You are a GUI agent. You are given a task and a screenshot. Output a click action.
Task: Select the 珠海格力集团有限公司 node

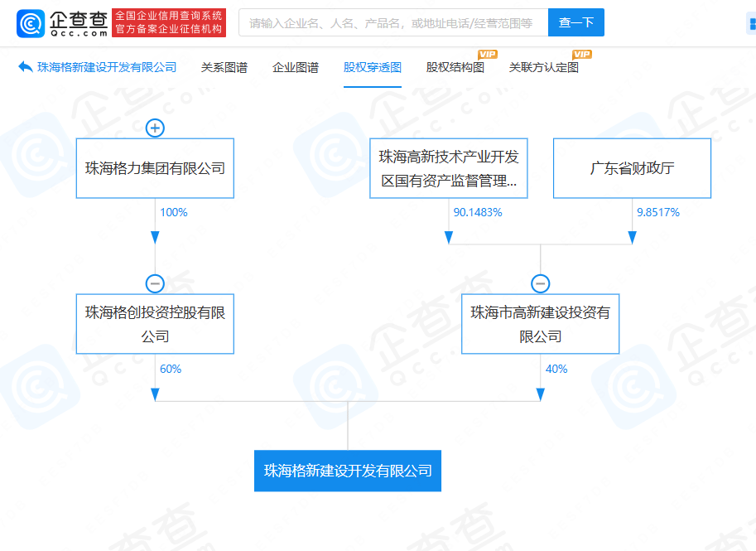click(x=155, y=168)
